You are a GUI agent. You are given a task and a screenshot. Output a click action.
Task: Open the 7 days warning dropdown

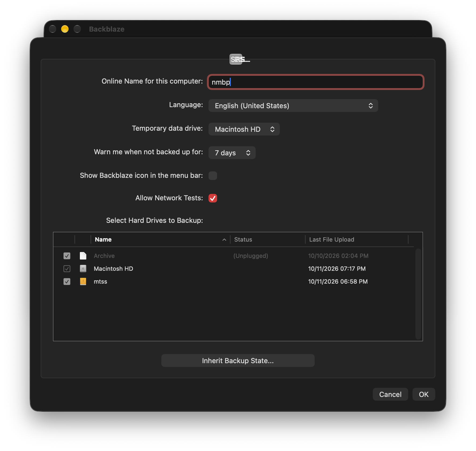pos(232,153)
